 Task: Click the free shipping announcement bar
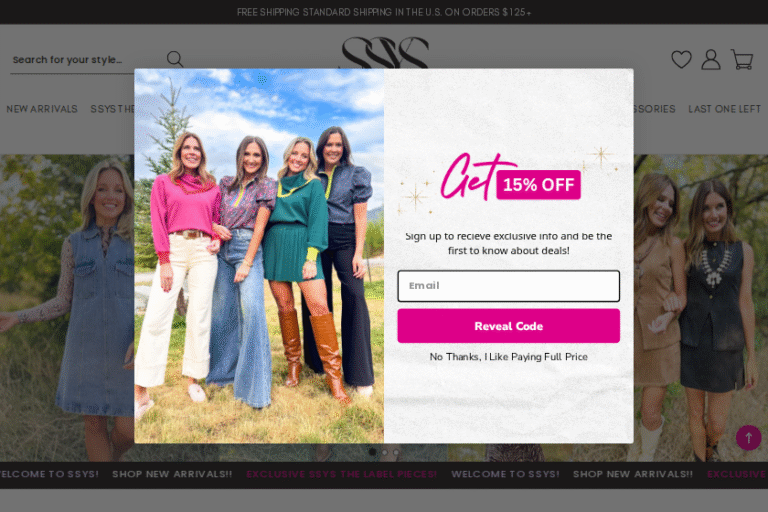(x=384, y=12)
